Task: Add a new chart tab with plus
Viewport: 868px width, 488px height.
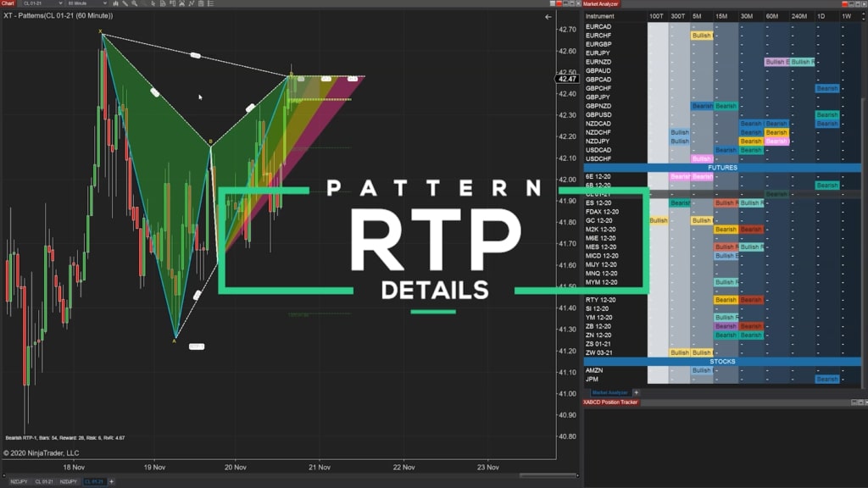Action: 111,481
